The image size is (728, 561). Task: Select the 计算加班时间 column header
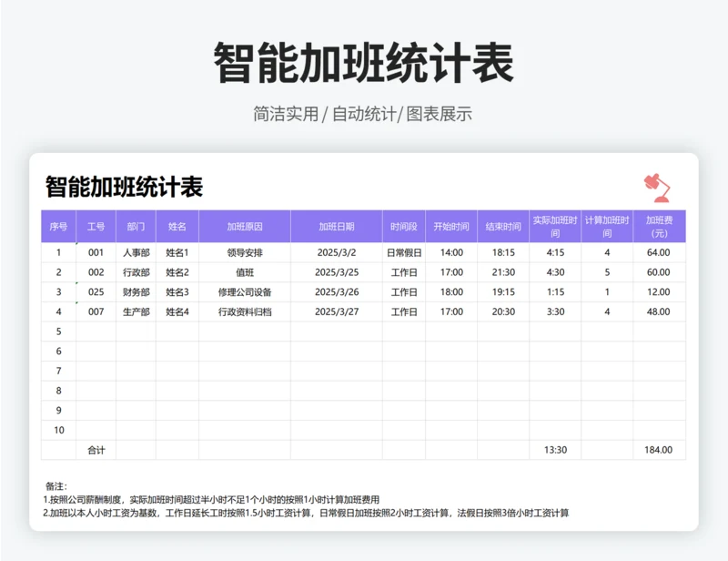(x=607, y=227)
